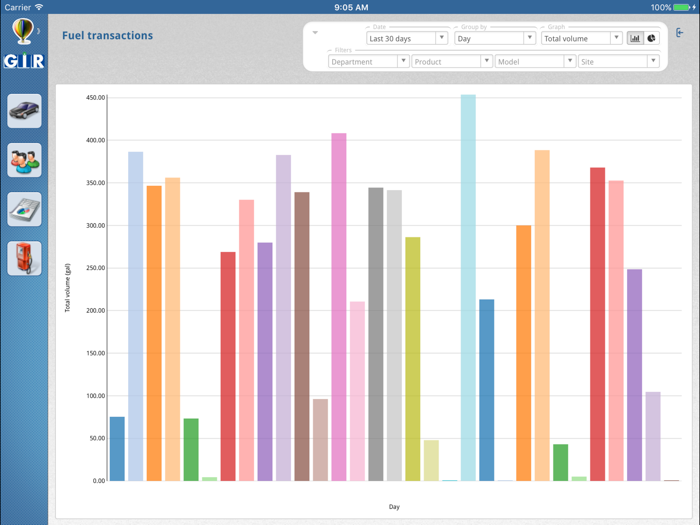Click the Wi-Fi icon in status bar

tap(39, 7)
